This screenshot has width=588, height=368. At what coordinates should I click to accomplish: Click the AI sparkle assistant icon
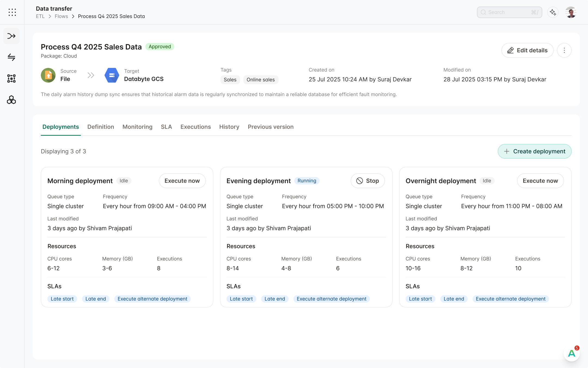[x=553, y=12]
